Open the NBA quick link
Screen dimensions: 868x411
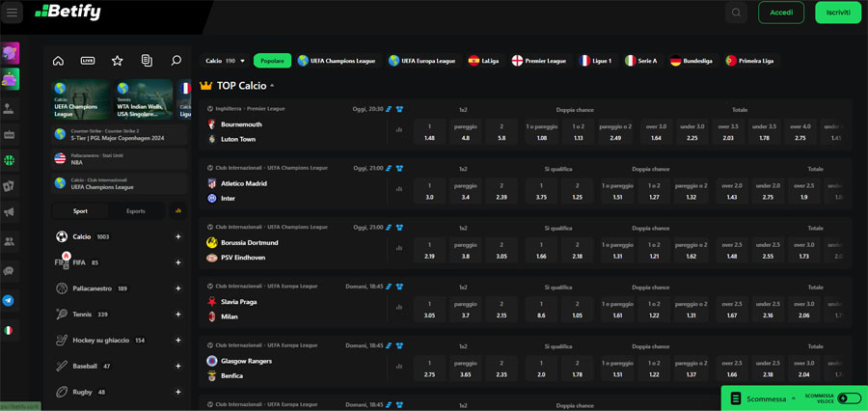[119, 159]
